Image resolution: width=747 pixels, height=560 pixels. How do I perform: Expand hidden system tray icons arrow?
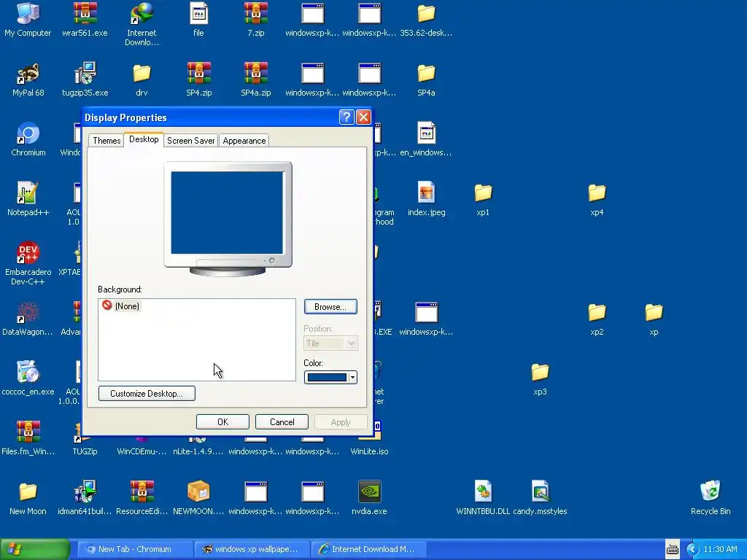[693, 550]
